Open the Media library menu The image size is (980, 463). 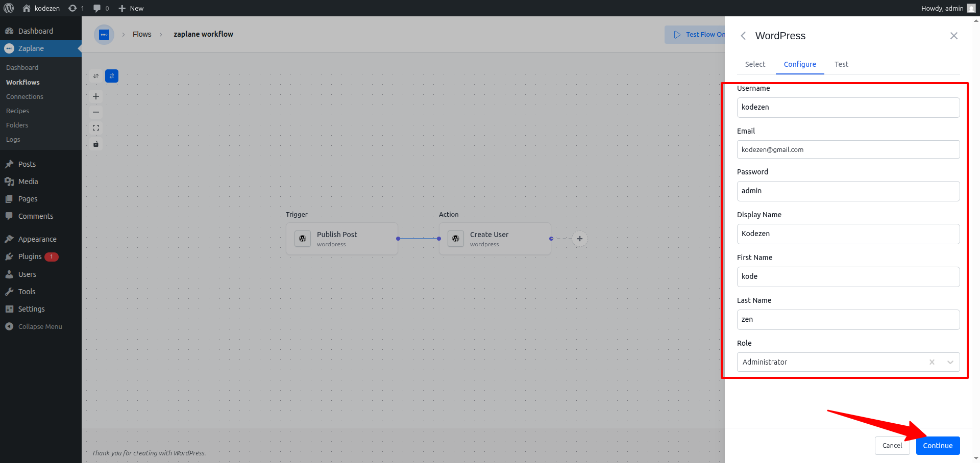[41, 182]
